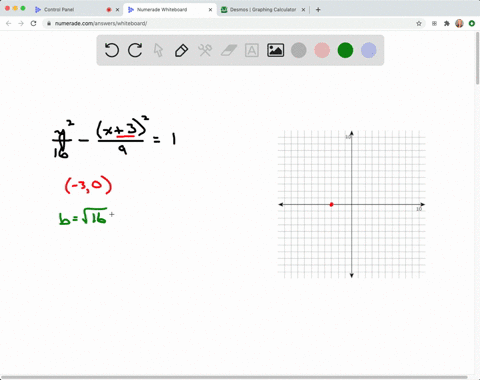This screenshot has height=380, width=480.
Task: Open the user profile avatar
Action: (459, 23)
